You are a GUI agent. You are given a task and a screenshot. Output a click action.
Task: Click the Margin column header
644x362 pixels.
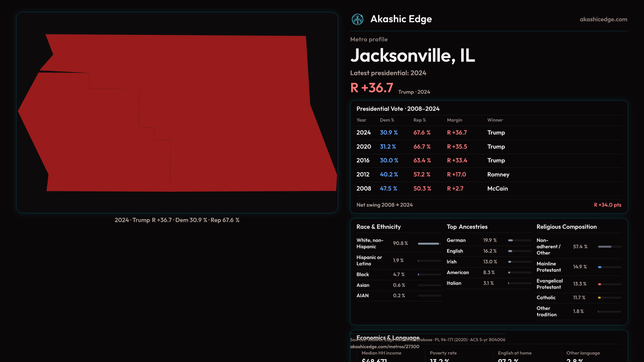point(454,120)
